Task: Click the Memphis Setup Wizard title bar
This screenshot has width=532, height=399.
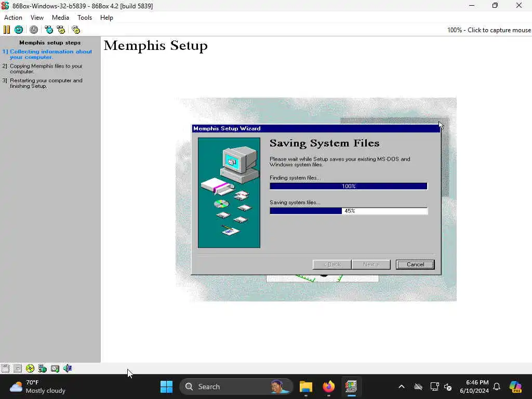Action: (x=316, y=128)
